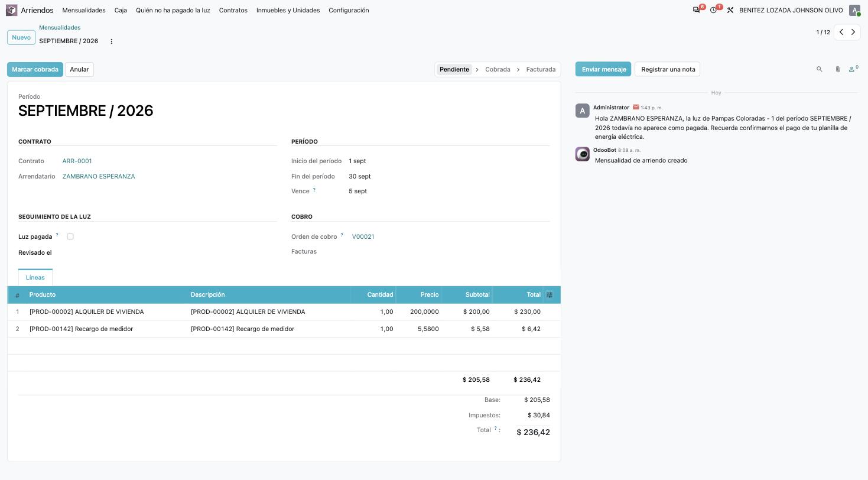The width and height of the screenshot is (868, 480).
Task: Show help tooltip for Total
Action: tap(496, 429)
